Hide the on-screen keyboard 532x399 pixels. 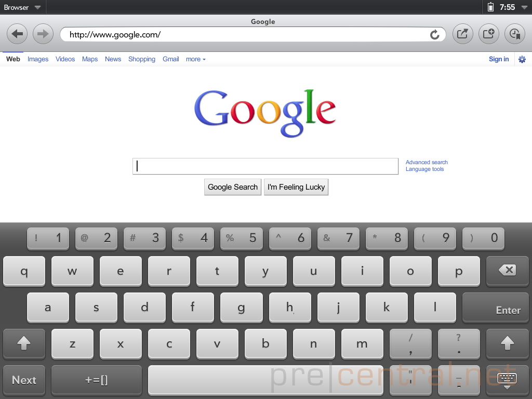click(x=507, y=380)
